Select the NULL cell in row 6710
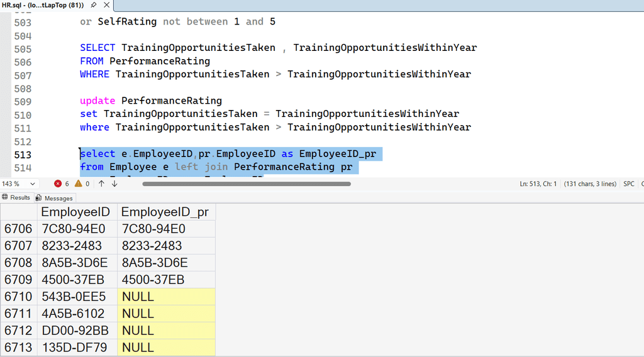Viewport: 644px width, 357px height. point(166,297)
